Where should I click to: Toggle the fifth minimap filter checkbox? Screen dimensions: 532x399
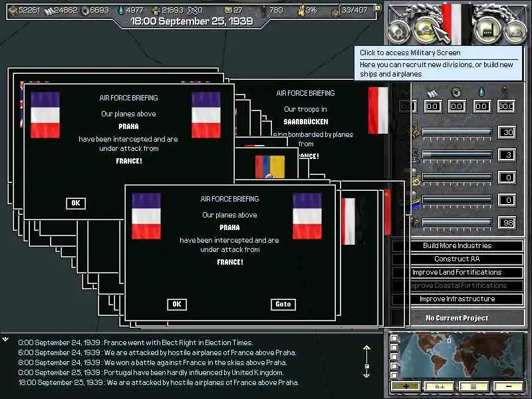(x=394, y=375)
